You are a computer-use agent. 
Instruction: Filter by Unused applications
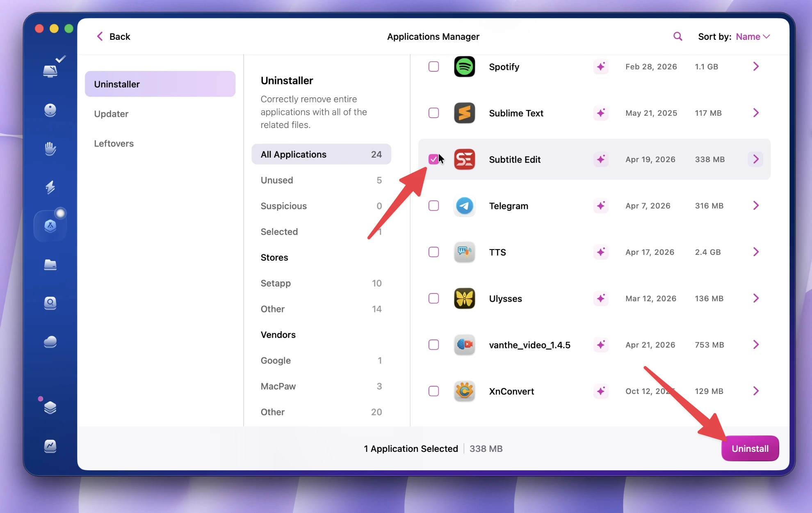[x=321, y=180]
